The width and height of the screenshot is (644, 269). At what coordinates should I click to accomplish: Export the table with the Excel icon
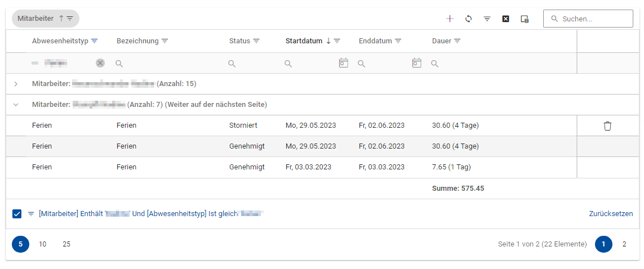point(505,19)
